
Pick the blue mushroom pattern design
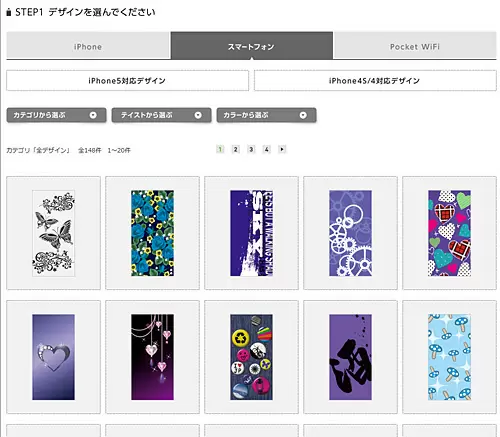click(449, 357)
